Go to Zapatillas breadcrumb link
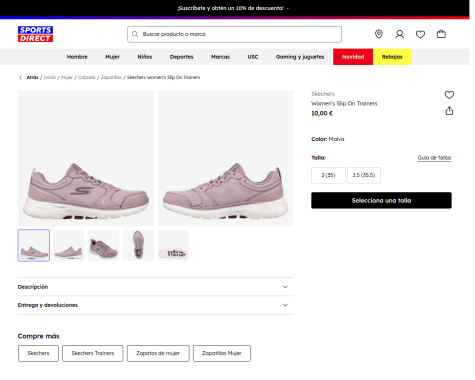The image size is (475, 380). pyautogui.click(x=111, y=77)
